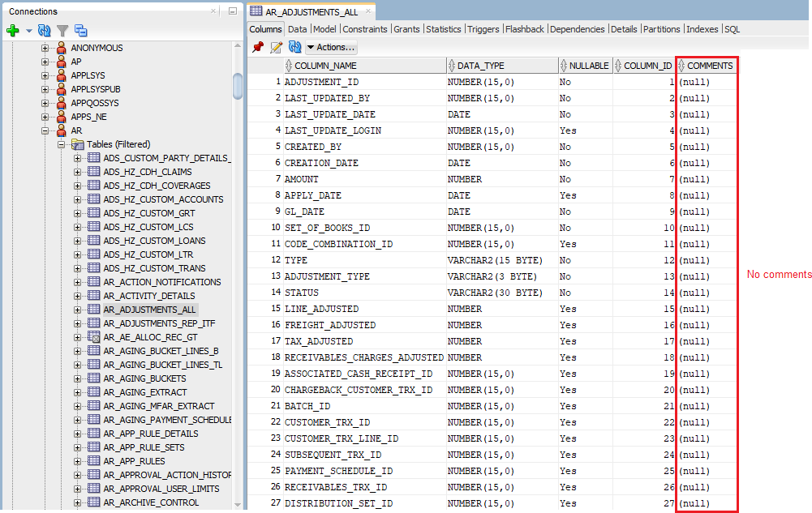Open the New Connection dropdown arrow

coord(29,31)
